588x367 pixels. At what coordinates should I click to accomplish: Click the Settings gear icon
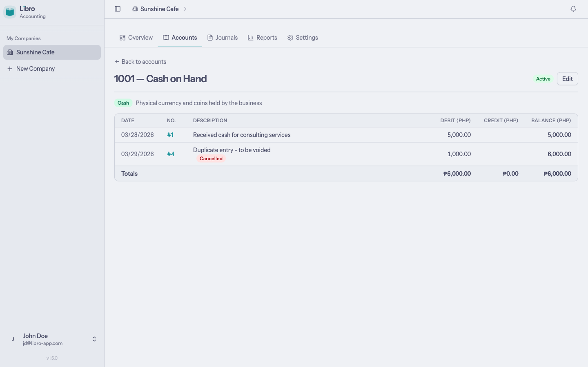[290, 37]
